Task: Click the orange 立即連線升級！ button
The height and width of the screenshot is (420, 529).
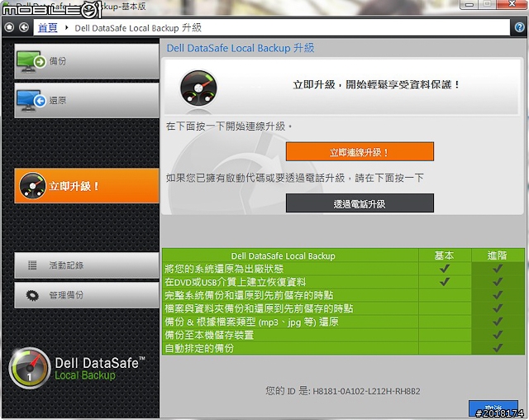Action: click(x=360, y=151)
